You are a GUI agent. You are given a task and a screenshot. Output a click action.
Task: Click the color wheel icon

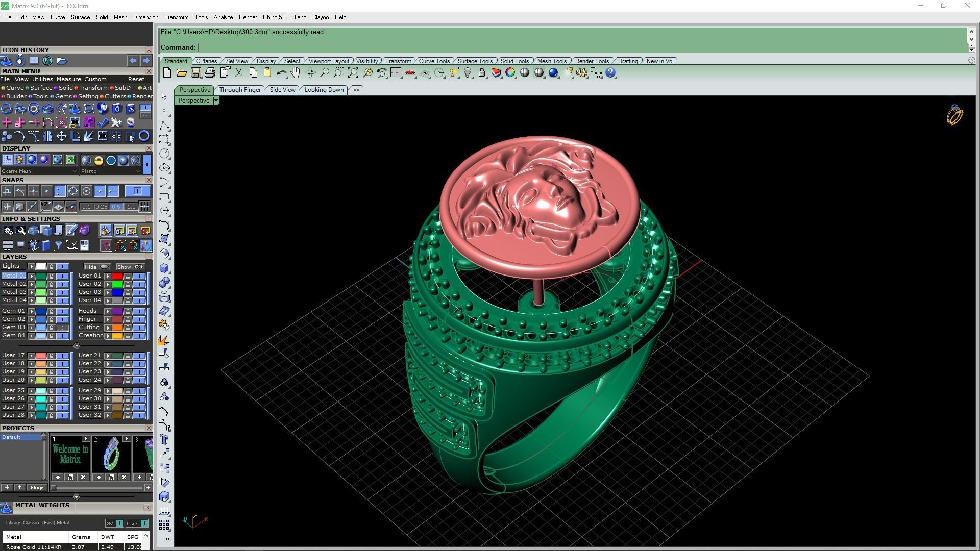click(x=510, y=73)
